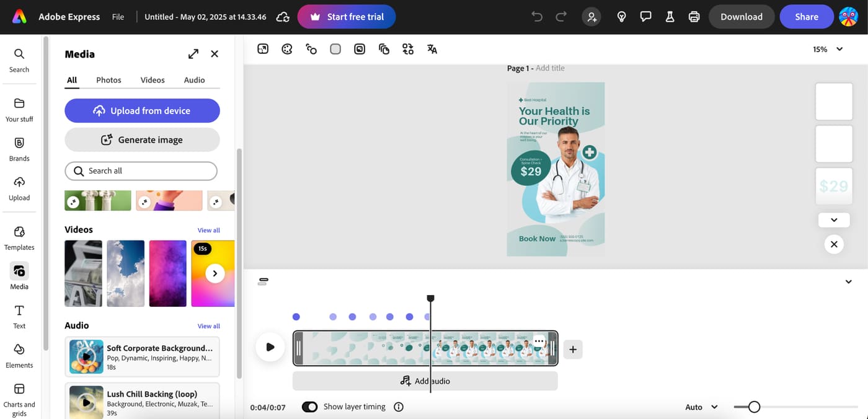Click the Translate icon in toolbar
Viewport: 868px width, 419px height.
point(432,49)
